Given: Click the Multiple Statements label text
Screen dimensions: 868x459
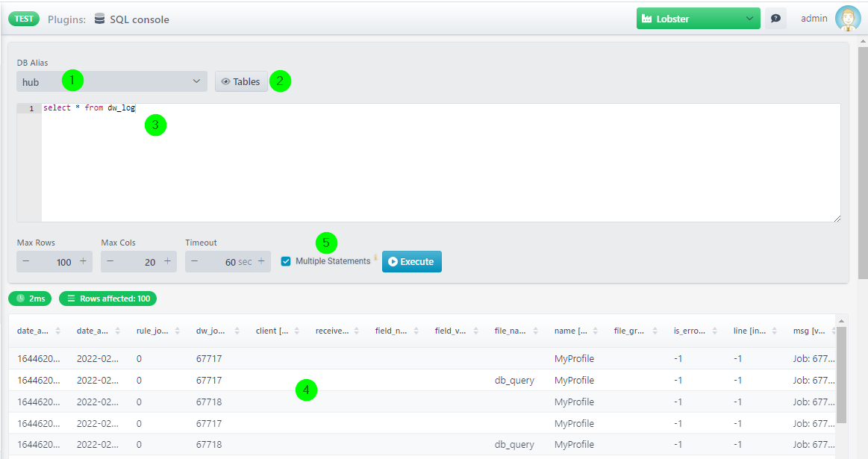Looking at the screenshot, I should pos(333,260).
